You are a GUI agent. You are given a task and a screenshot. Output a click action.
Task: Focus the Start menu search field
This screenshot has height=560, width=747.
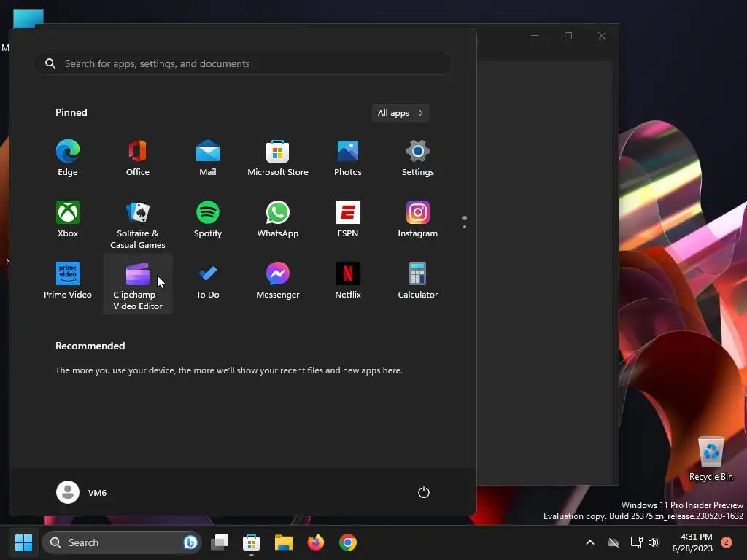coord(242,63)
